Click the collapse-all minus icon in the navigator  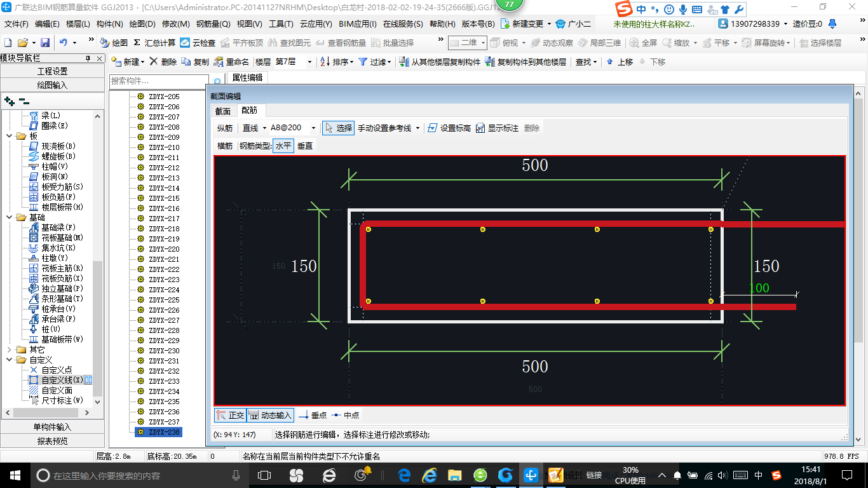pyautogui.click(x=24, y=100)
